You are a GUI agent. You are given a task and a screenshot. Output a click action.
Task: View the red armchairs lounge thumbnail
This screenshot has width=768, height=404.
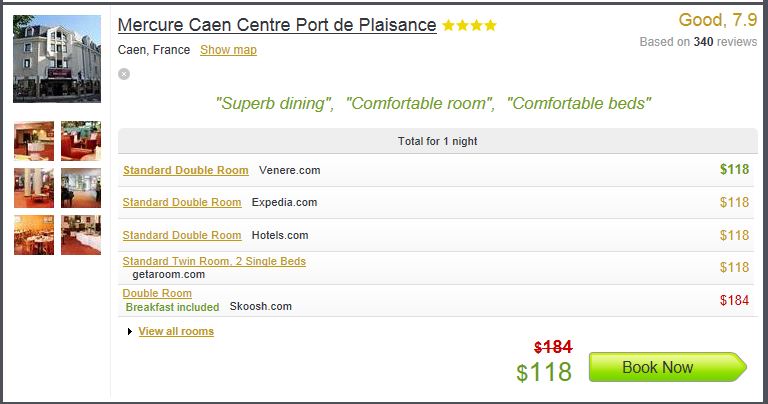[81, 141]
